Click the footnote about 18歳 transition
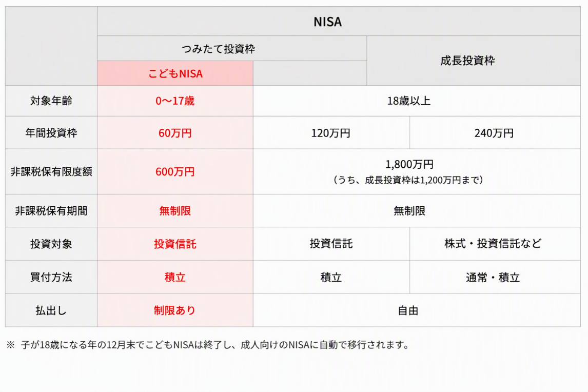588x392 pixels. click(x=208, y=345)
